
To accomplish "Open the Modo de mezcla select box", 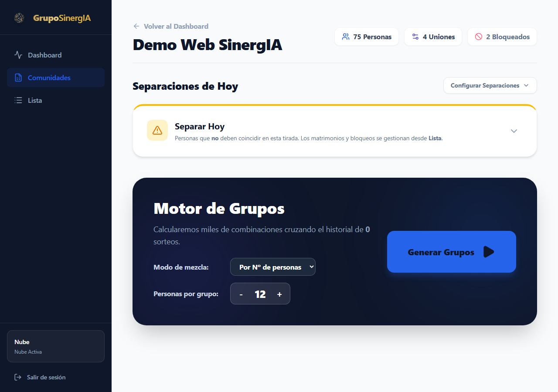I will 273,267.
